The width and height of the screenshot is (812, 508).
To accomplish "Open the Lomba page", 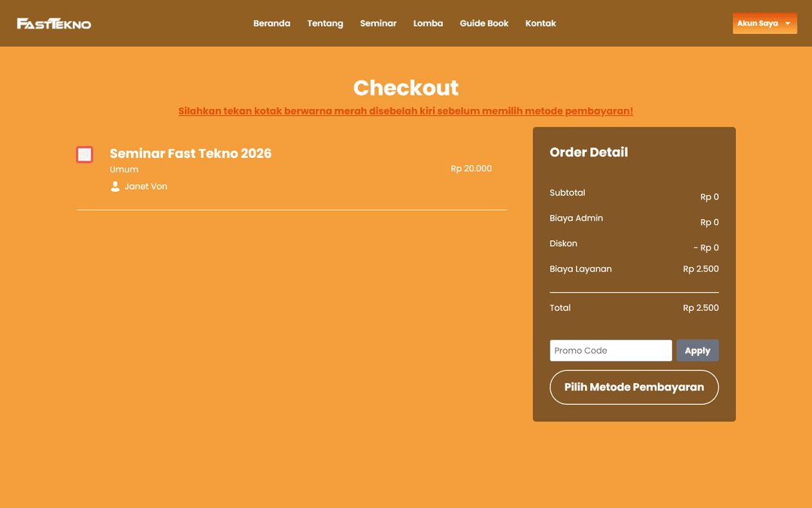I will pos(428,23).
